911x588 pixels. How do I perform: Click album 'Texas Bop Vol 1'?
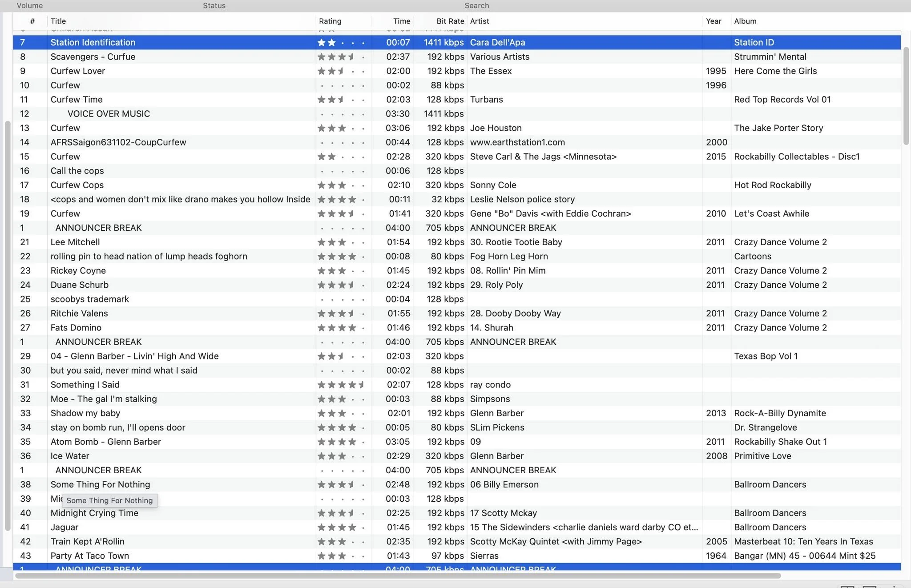766,356
